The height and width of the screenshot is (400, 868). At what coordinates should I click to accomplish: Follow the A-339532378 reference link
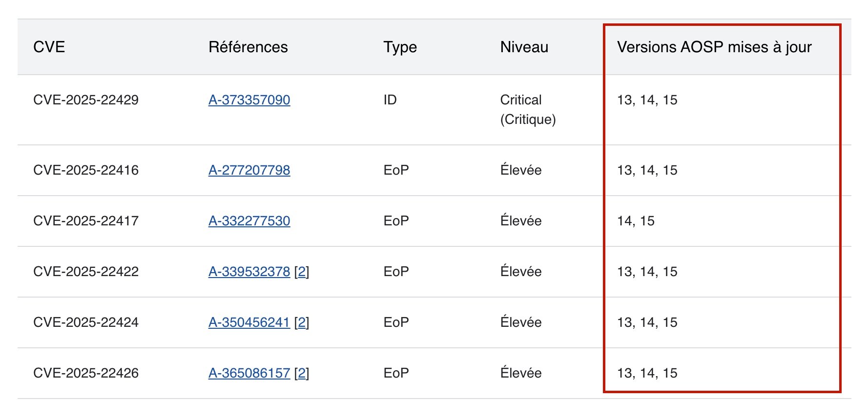tap(249, 272)
